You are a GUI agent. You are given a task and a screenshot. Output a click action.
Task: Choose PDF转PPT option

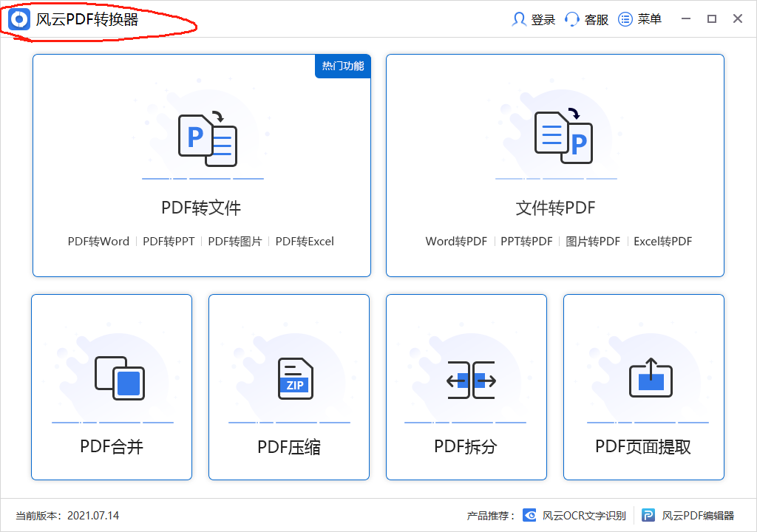point(169,242)
